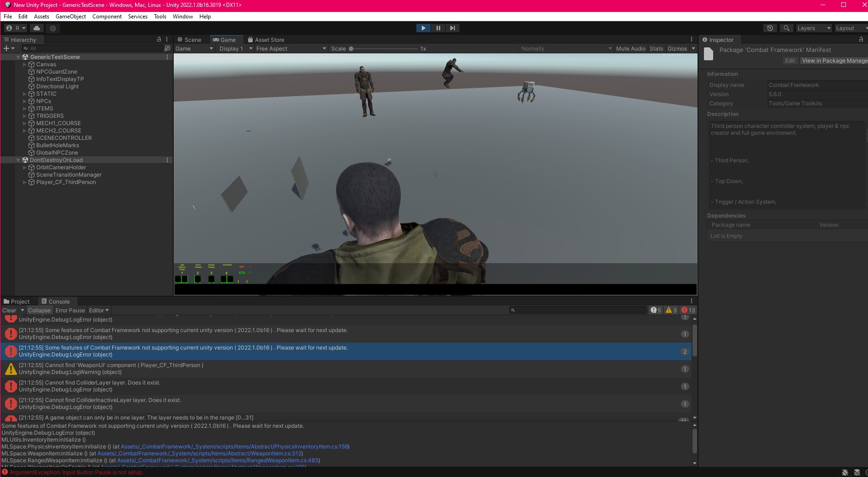Open the Normally play mode dropdown
The width and height of the screenshot is (868, 477).
[x=566, y=48]
